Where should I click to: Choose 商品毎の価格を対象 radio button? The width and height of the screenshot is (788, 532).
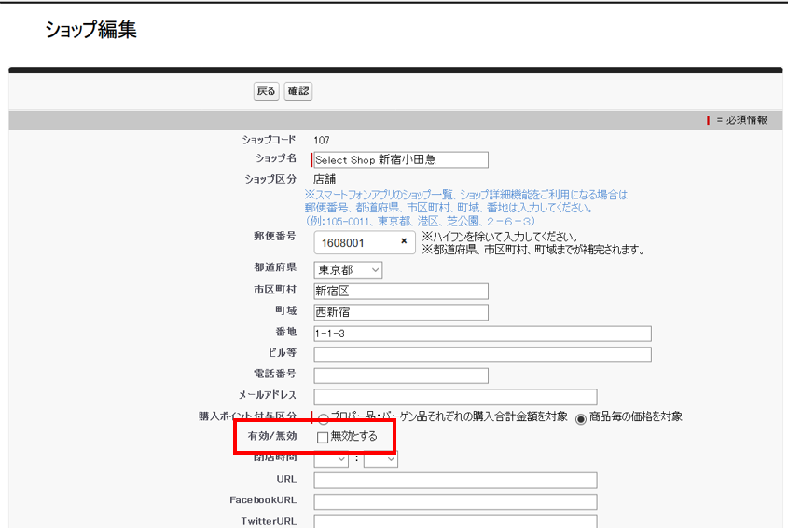point(581,418)
